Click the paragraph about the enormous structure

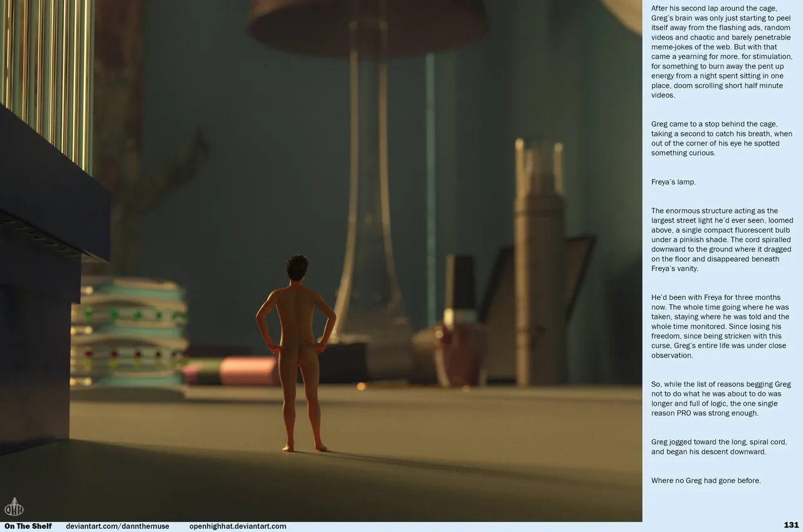pos(722,240)
